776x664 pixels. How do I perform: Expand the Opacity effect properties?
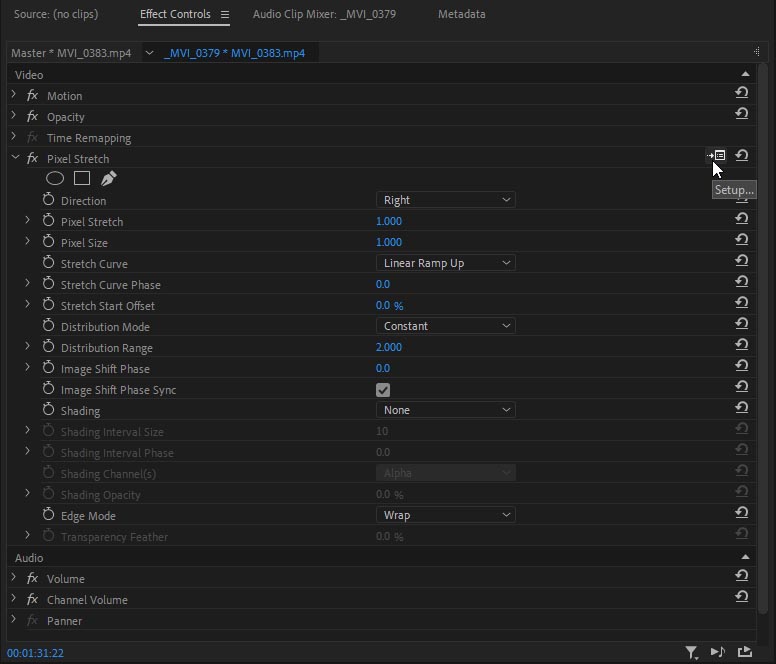[x=14, y=115]
